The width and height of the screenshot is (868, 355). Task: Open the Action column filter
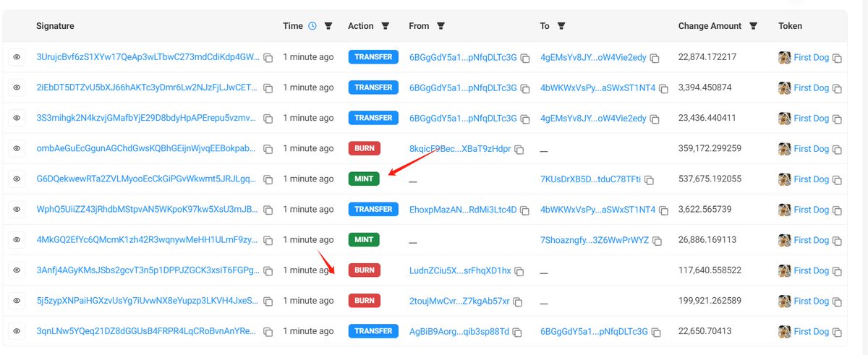pyautogui.click(x=385, y=26)
